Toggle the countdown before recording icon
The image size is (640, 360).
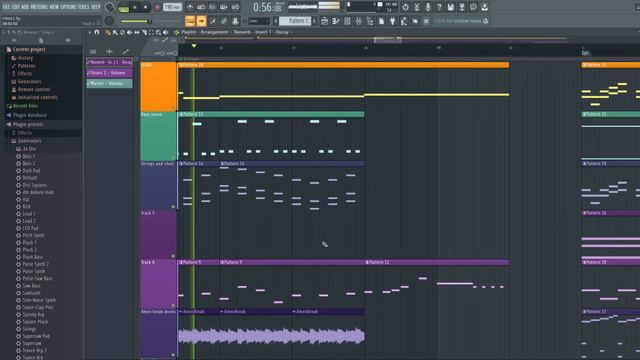(x=213, y=7)
